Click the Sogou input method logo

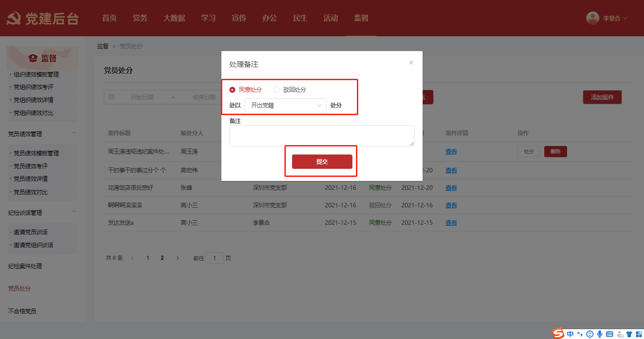[x=558, y=334]
